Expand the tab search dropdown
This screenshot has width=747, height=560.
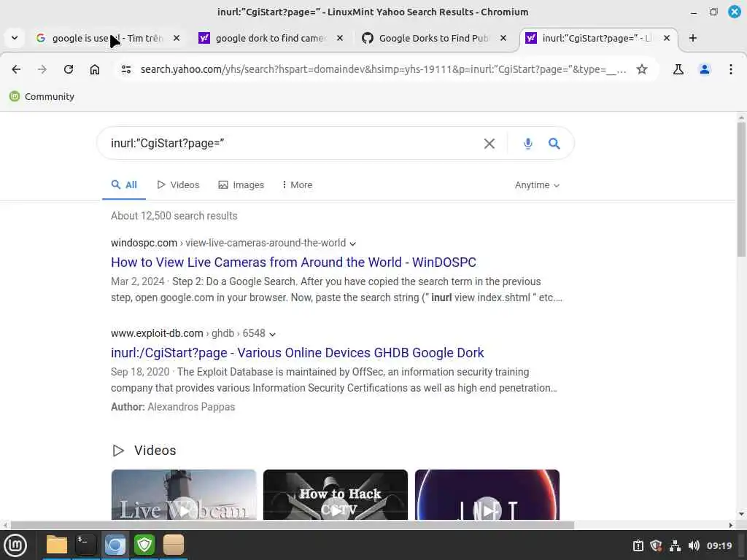tap(15, 38)
